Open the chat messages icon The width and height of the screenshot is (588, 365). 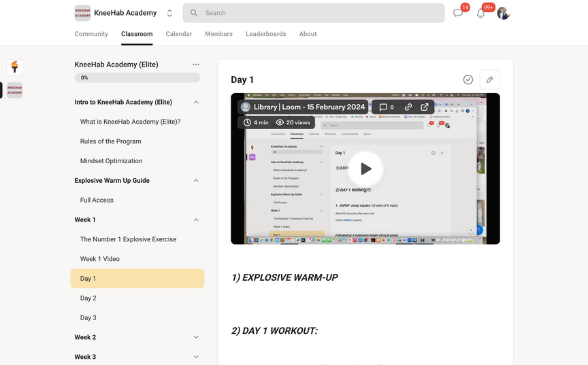click(457, 13)
